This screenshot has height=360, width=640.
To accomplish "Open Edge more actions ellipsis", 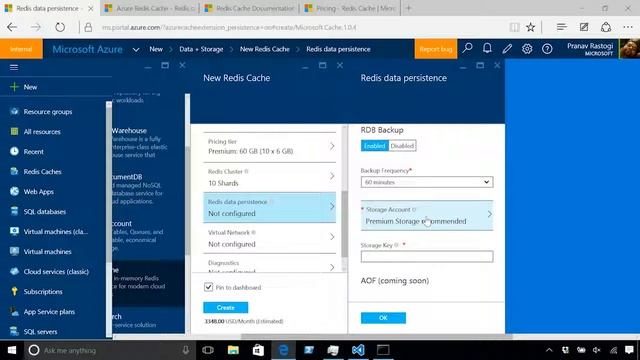I will coord(628,27).
